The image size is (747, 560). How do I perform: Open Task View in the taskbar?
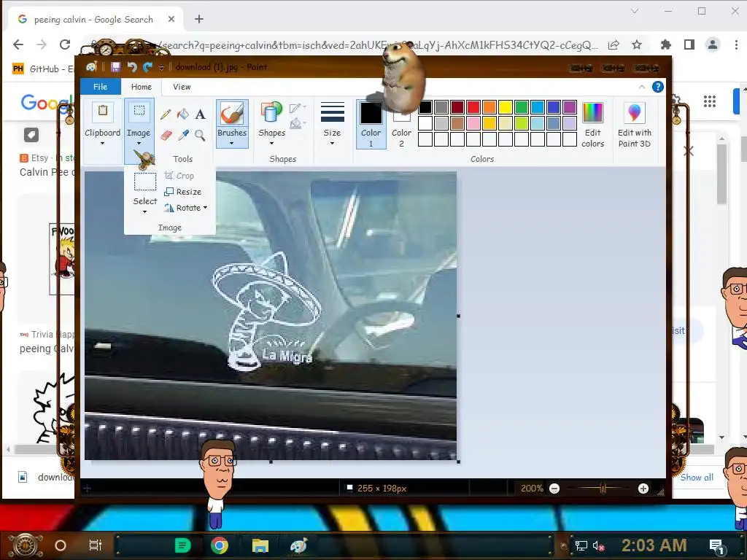coord(96,545)
